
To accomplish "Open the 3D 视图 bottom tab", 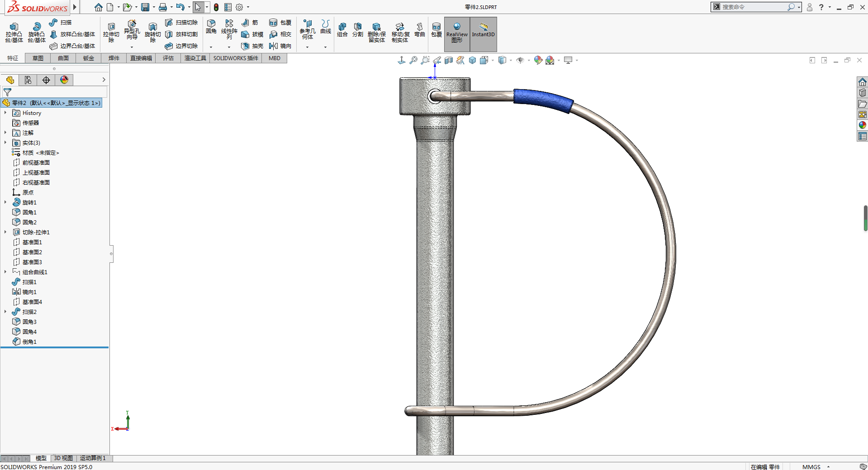I will [x=63, y=458].
